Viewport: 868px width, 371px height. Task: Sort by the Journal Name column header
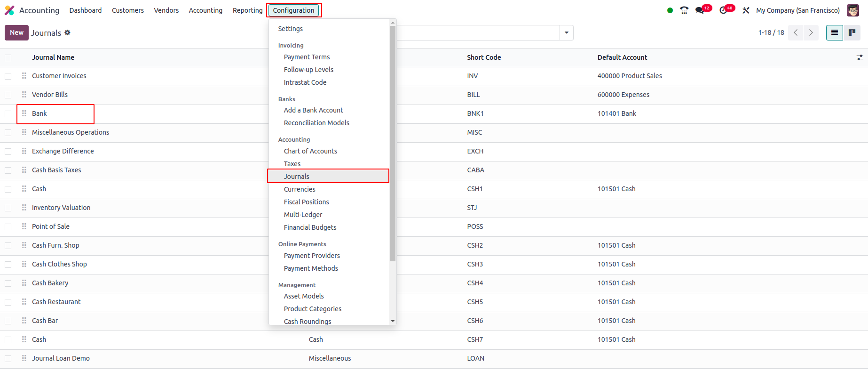tap(53, 57)
